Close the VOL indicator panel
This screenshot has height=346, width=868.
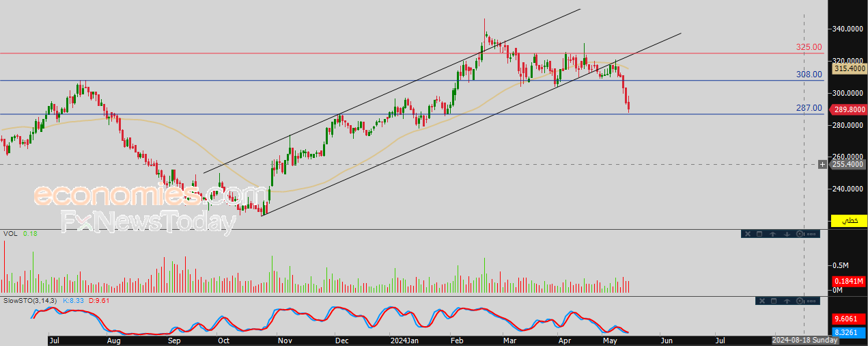[748, 234]
